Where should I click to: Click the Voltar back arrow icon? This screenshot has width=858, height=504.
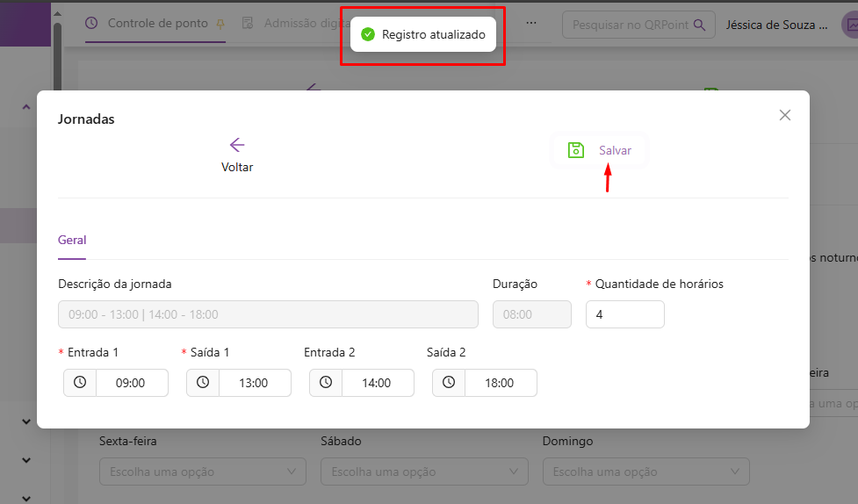click(x=236, y=145)
